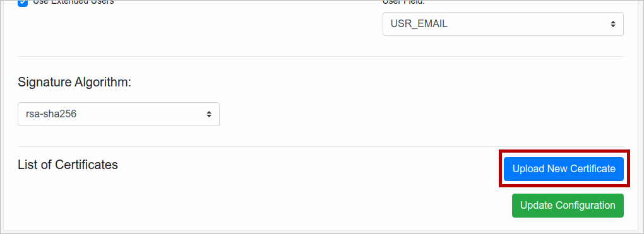
Task: Click the arrow icon beside rsa-sha256
Action: click(209, 114)
